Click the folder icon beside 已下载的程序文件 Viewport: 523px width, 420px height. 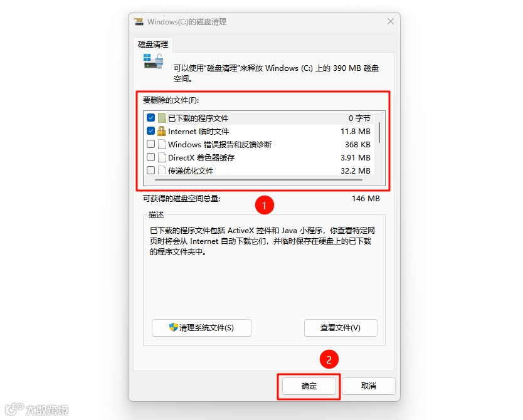click(162, 118)
